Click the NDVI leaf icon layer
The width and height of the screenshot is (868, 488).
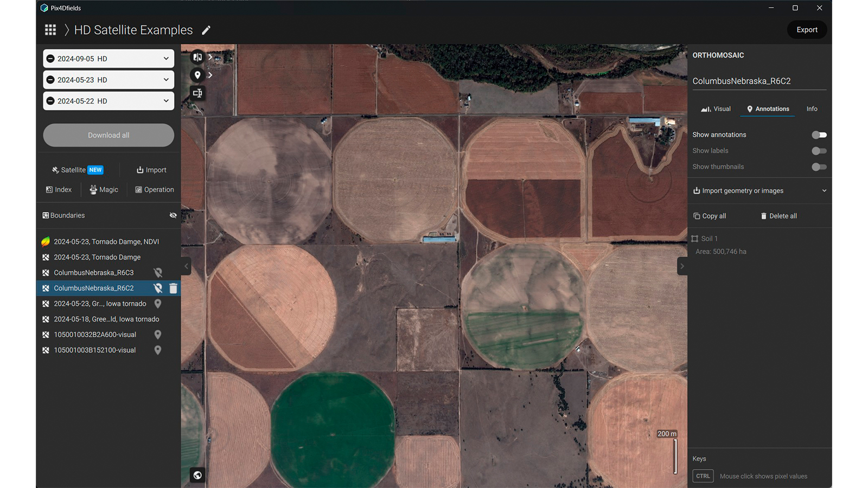click(46, 241)
